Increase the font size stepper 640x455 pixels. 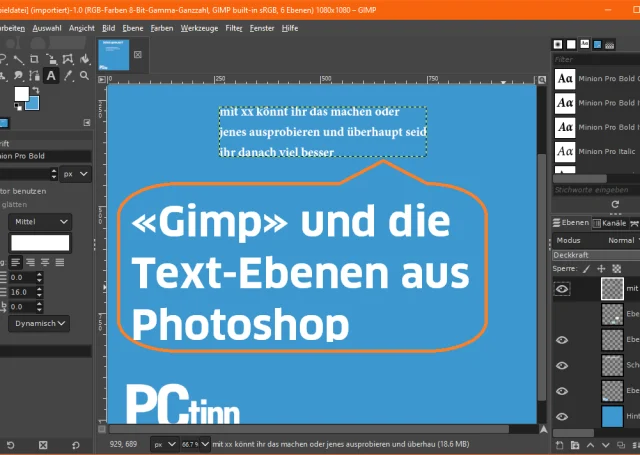point(54,171)
